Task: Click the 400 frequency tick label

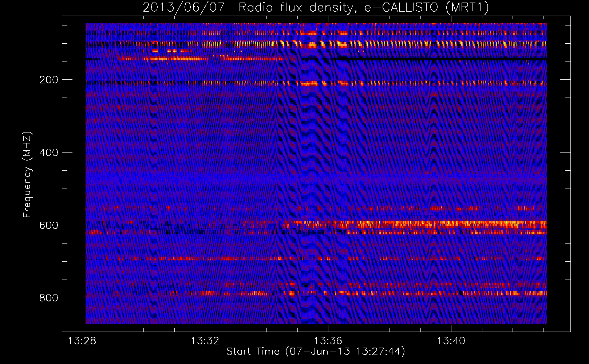Action: (x=49, y=153)
